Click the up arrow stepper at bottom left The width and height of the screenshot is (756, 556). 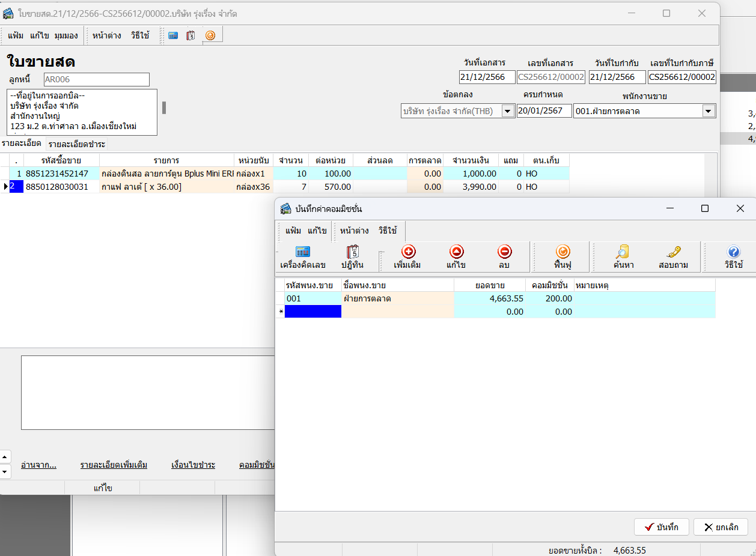(x=5, y=458)
